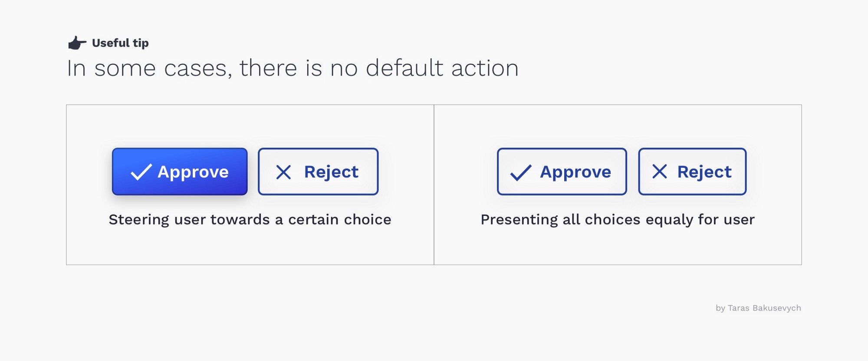868x361 pixels.
Task: Click the Useful tip label
Action: click(x=120, y=43)
